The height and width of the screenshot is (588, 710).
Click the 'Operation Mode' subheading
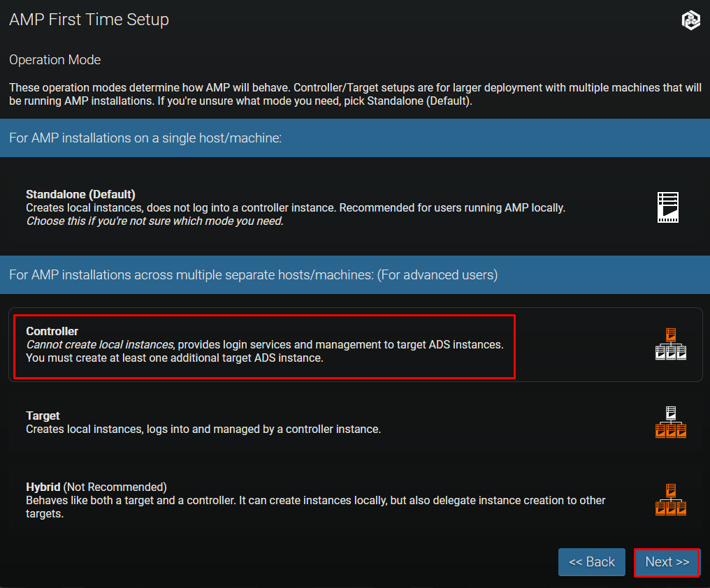coord(55,60)
